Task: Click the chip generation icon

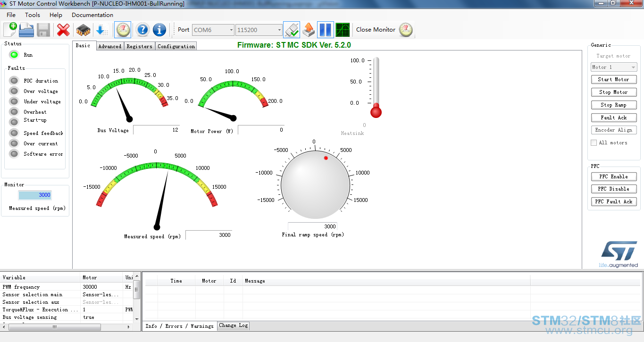Action: 83,30
